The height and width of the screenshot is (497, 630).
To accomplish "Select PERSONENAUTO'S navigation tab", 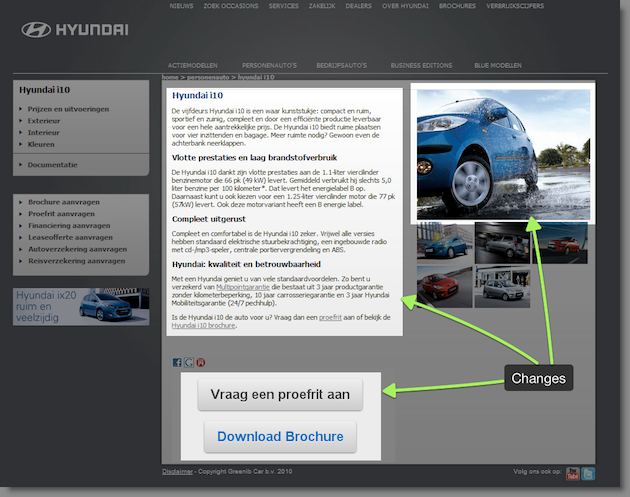I will [269, 65].
